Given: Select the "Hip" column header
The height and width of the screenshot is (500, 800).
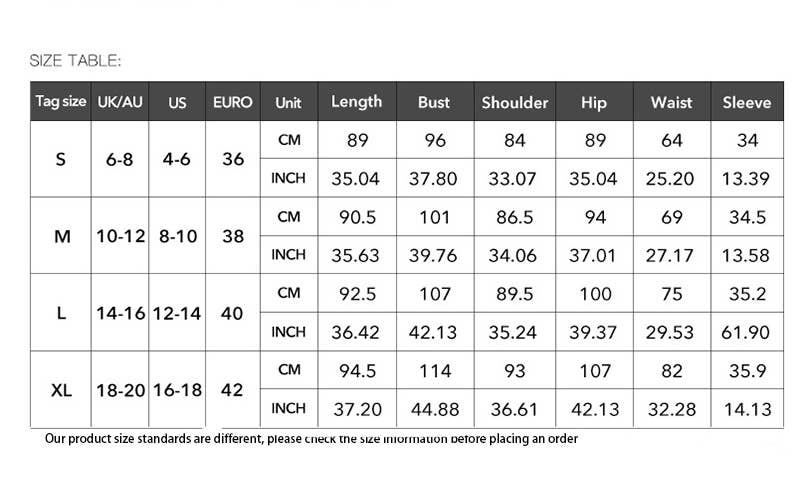Looking at the screenshot, I should click(x=594, y=102).
